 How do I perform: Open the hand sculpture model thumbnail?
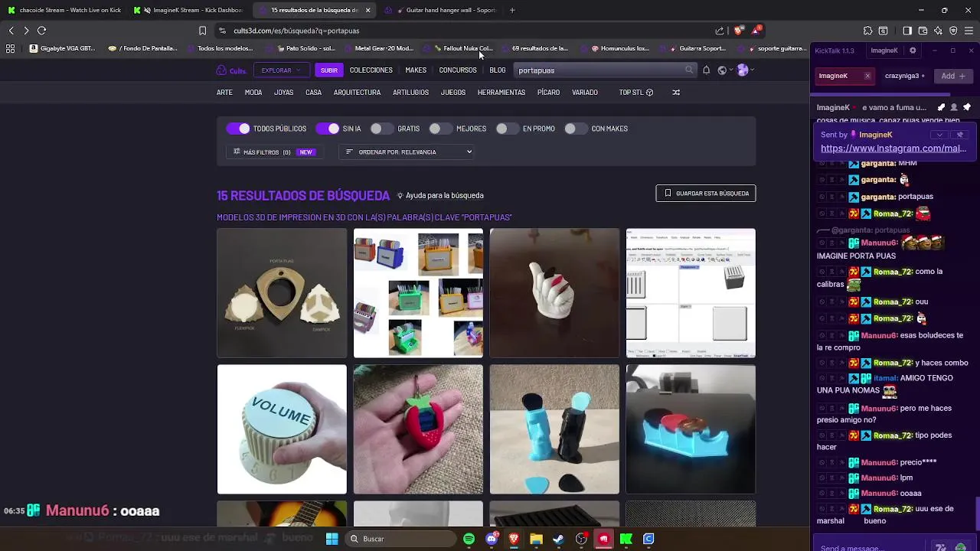[x=554, y=293]
